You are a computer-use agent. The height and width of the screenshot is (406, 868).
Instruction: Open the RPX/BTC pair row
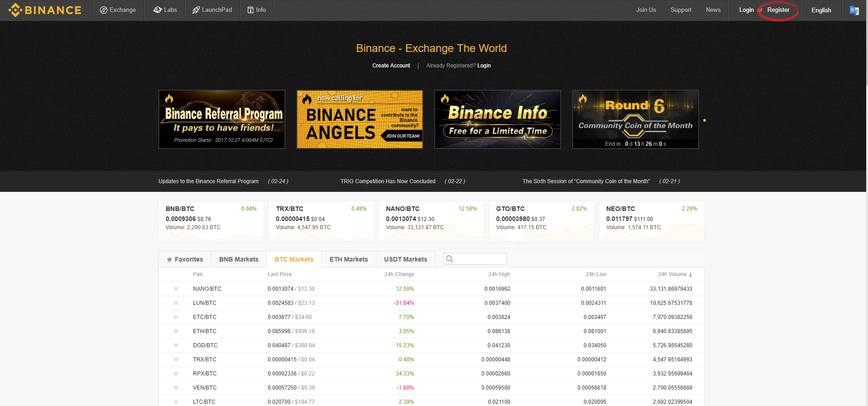click(x=431, y=374)
